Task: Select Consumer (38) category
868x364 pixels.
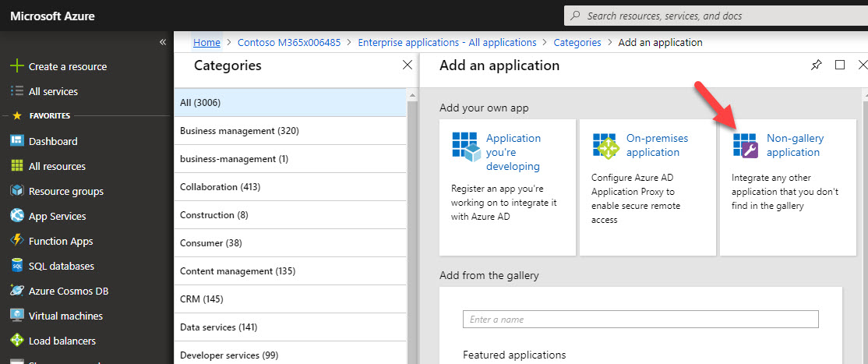Action: tap(291, 242)
